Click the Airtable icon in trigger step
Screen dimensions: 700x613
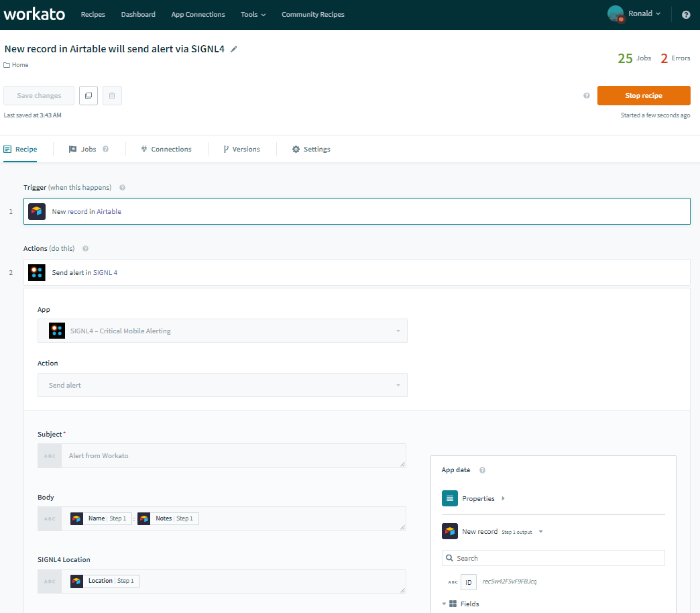tap(37, 211)
